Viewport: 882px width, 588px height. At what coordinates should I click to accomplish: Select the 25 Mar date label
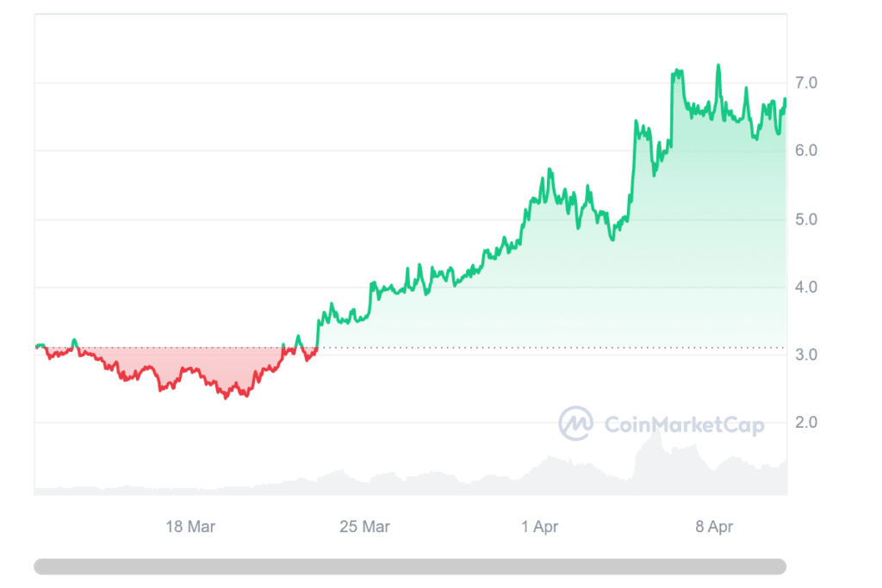point(364,527)
